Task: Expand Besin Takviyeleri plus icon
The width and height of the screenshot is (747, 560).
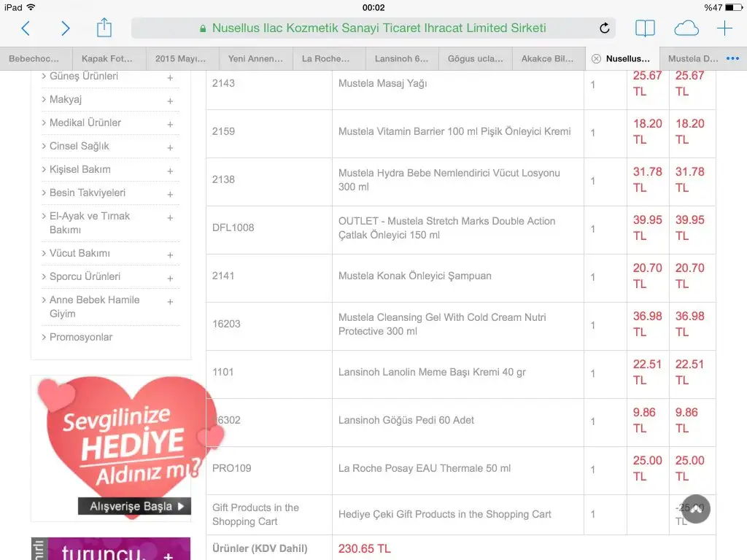Action: coord(170,194)
